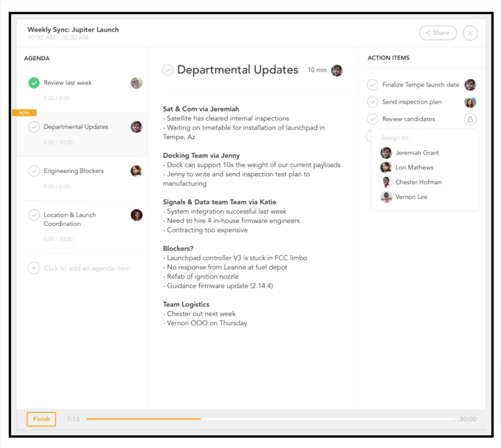Click the avatar on Finalize Tempe launch date

click(470, 85)
